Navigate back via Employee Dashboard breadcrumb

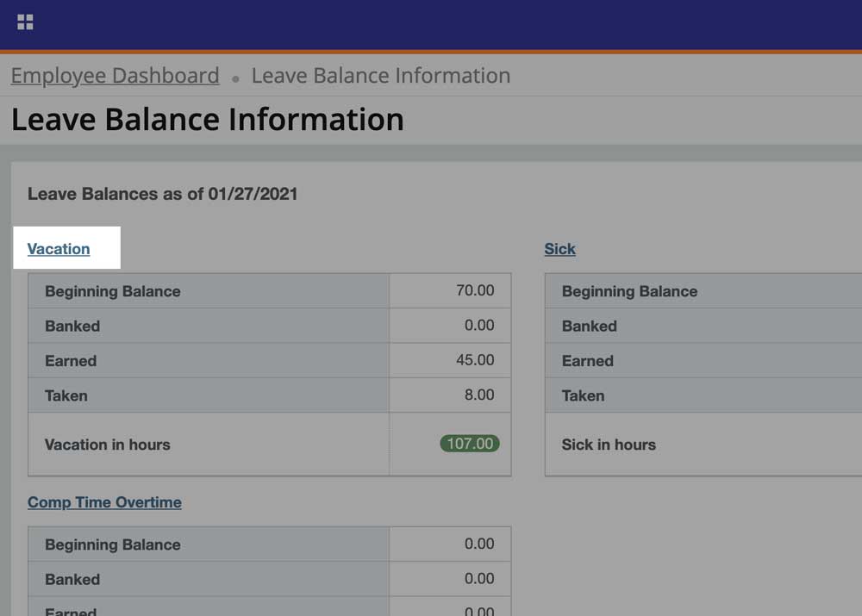114,76
